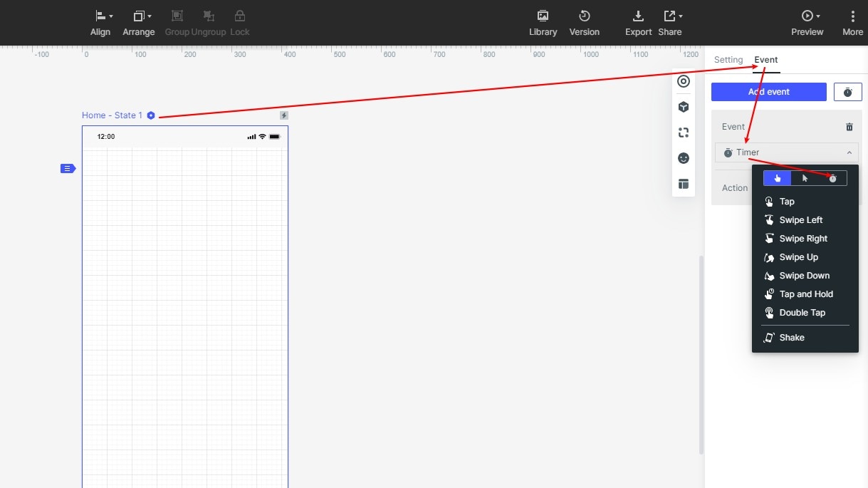Image resolution: width=868 pixels, height=488 pixels.
Task: Open the More options menu
Action: click(852, 23)
